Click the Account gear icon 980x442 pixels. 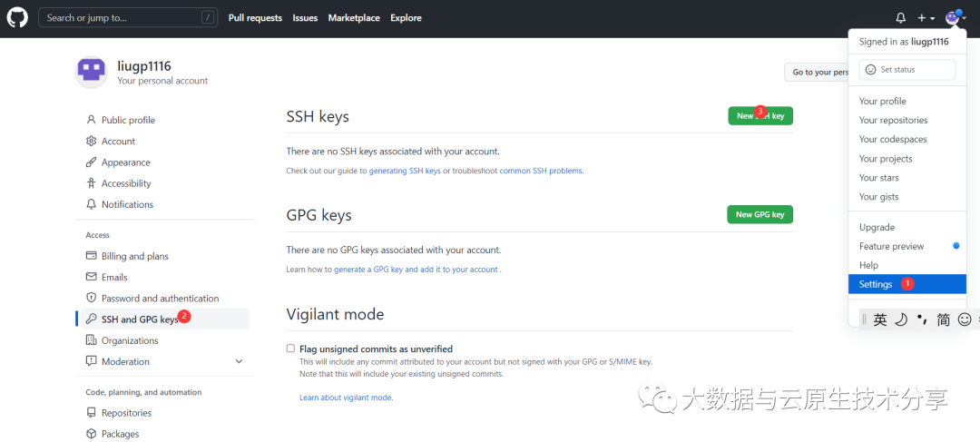pos(92,142)
